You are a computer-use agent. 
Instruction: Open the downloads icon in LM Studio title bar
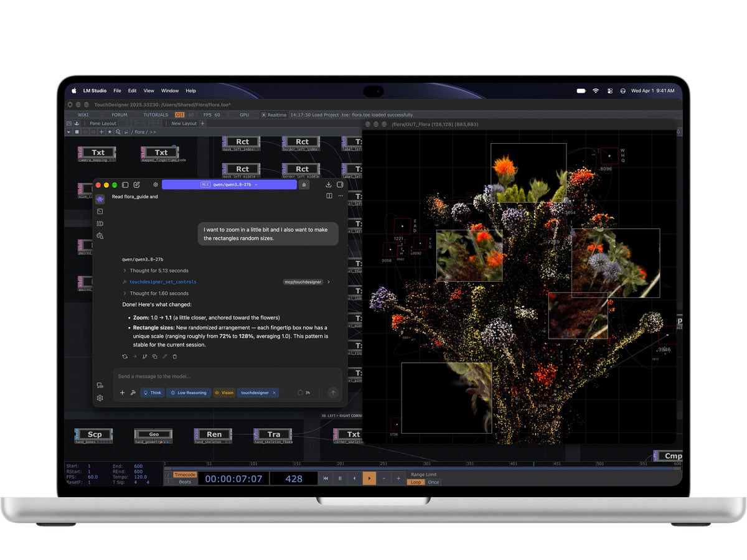click(x=329, y=185)
